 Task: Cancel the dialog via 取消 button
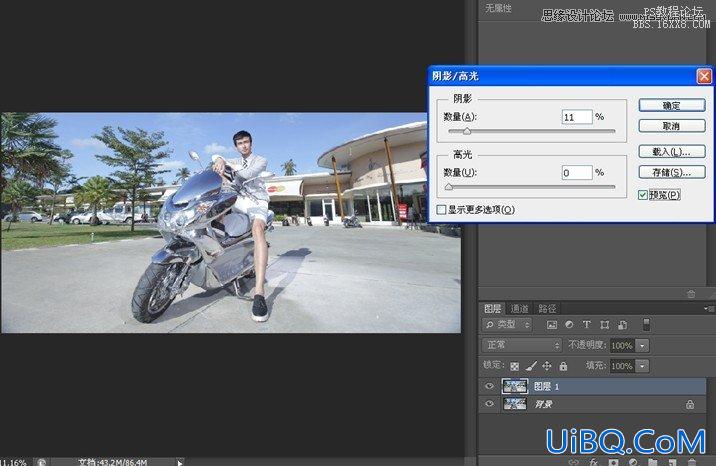pos(672,126)
